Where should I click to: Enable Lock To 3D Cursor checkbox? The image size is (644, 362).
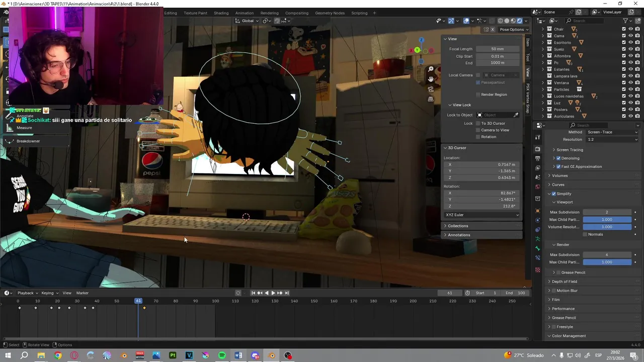[x=478, y=124]
